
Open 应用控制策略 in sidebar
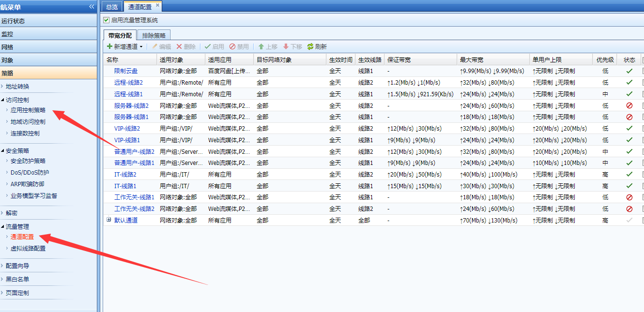tap(28, 110)
